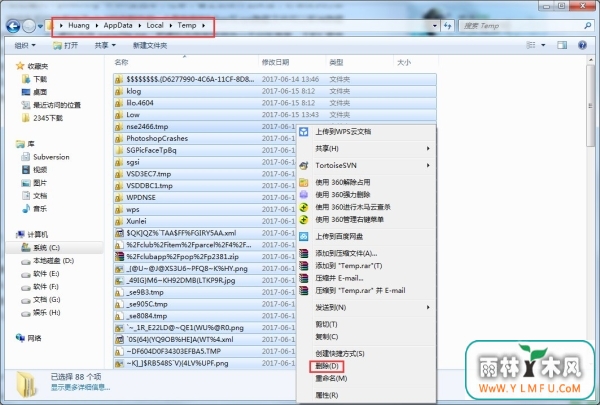Click the change view icon
This screenshot has width=600, height=405.
531,45
